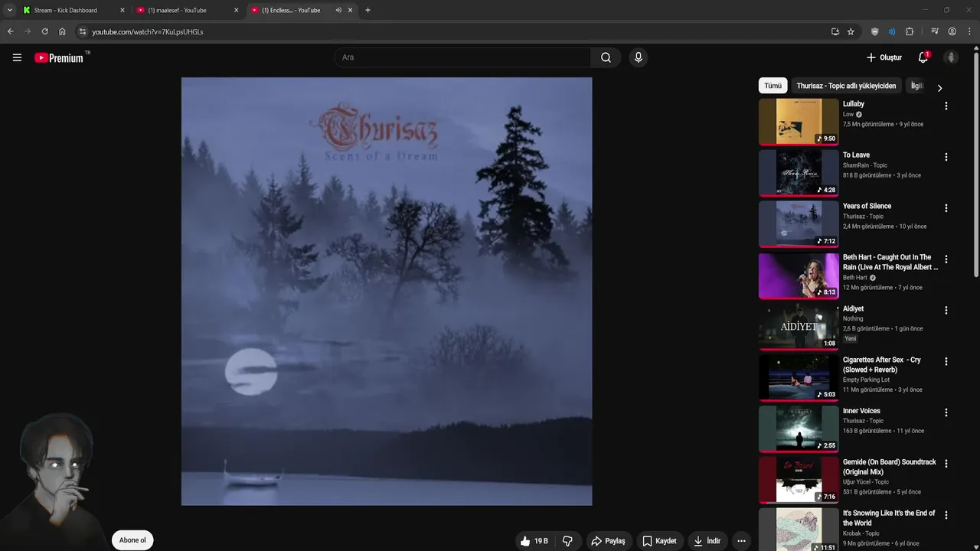Viewport: 980px width, 551px height.
Task: Open the Inner Voices video thumbnail
Action: point(799,429)
